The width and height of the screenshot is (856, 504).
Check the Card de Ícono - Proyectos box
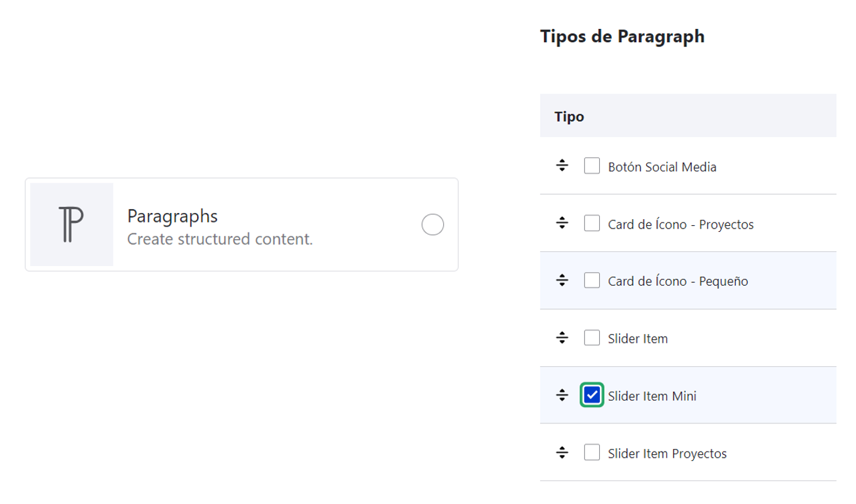pos(592,224)
